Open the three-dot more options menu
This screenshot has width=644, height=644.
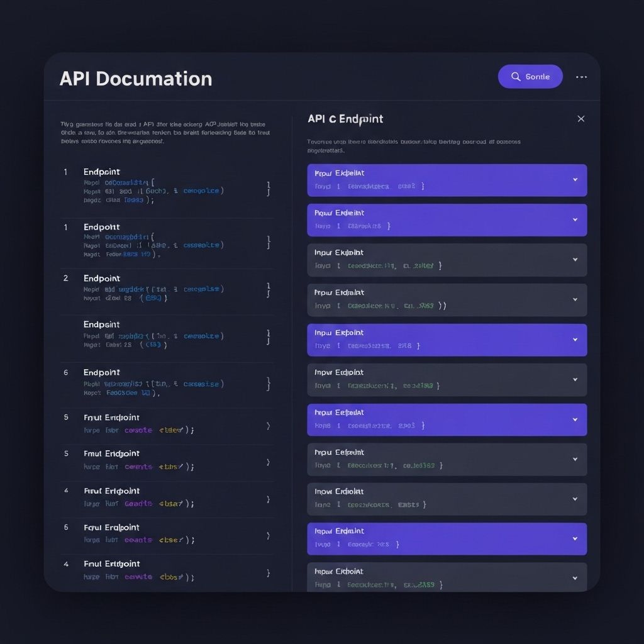[x=581, y=77]
